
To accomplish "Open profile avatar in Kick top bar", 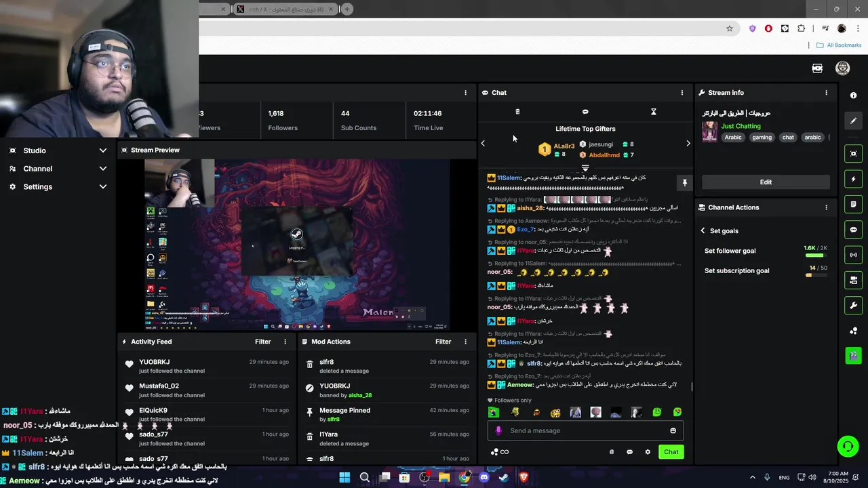I will (842, 68).
